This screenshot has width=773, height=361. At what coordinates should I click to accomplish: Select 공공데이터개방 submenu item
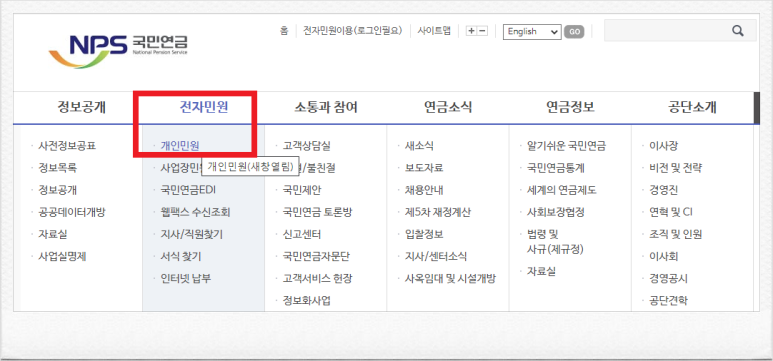click(x=71, y=213)
